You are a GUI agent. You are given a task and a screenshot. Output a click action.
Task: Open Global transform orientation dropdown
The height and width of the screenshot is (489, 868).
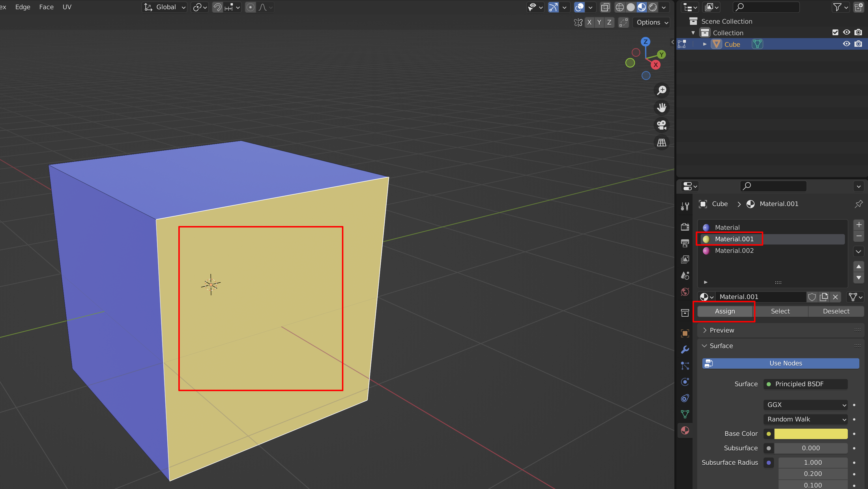pos(165,7)
